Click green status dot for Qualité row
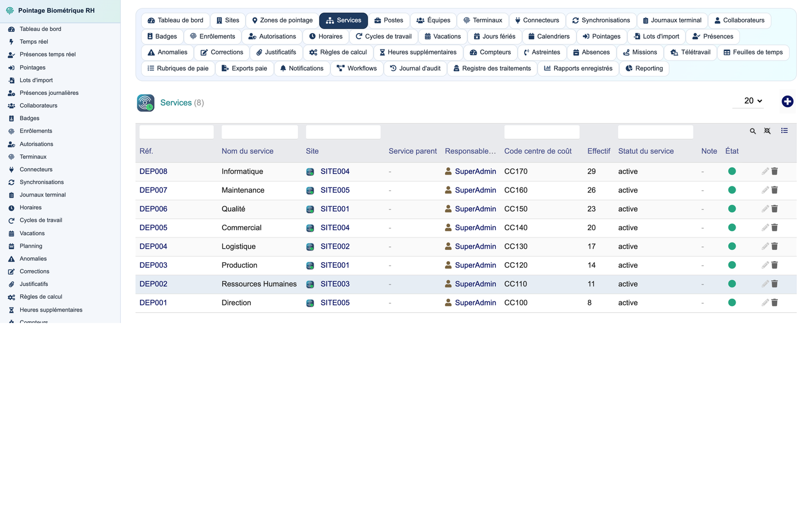Image resolution: width=812 pixels, height=507 pixels. (x=732, y=209)
